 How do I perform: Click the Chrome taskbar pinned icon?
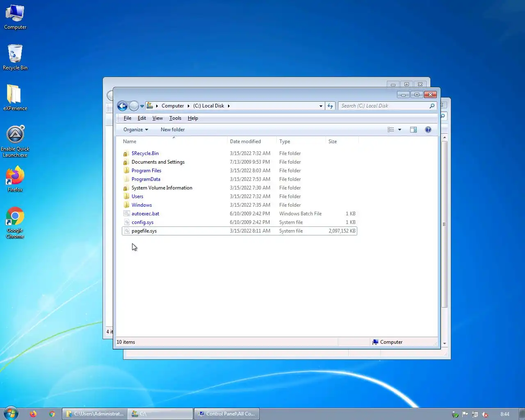[x=52, y=414]
